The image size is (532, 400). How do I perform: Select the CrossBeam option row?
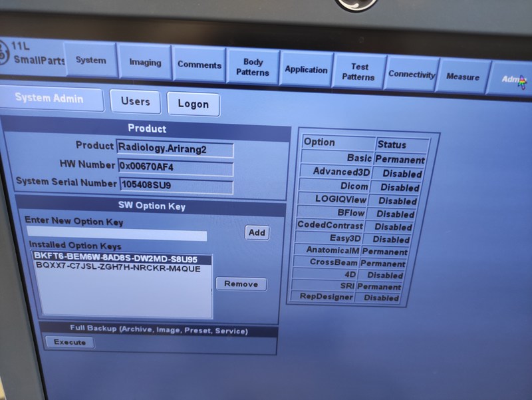pyautogui.click(x=348, y=263)
